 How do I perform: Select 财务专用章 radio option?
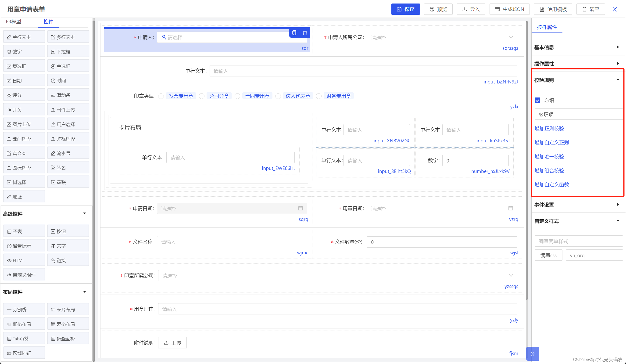coord(319,96)
